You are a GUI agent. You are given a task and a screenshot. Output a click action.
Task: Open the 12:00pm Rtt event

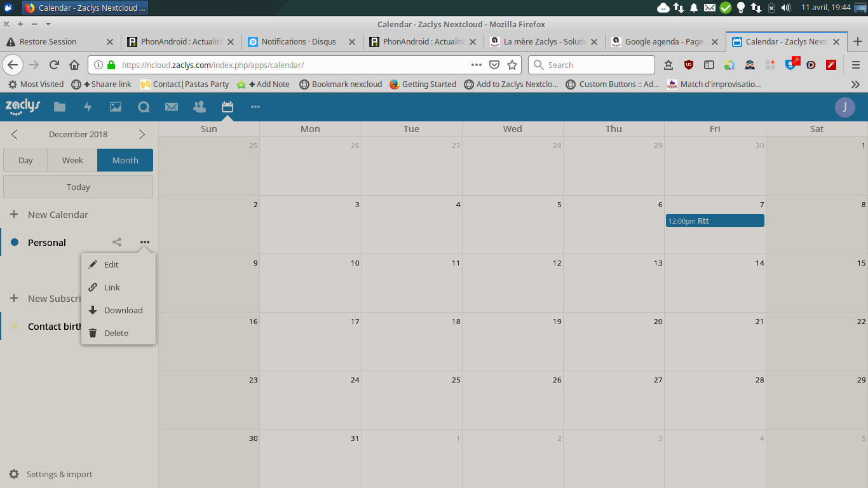click(714, 220)
